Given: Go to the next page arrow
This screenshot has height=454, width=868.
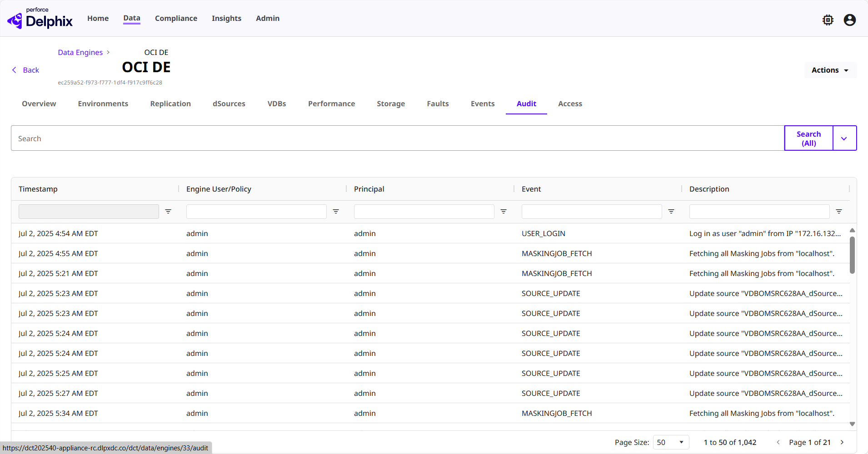Looking at the screenshot, I should pos(842,442).
